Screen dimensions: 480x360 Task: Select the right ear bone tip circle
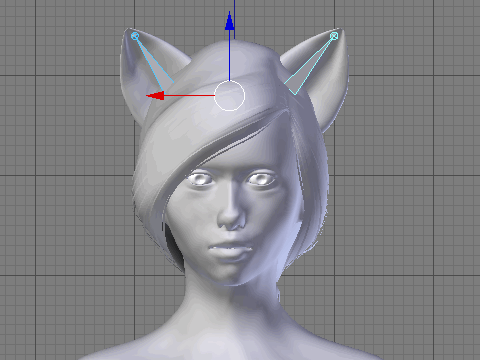334,36
